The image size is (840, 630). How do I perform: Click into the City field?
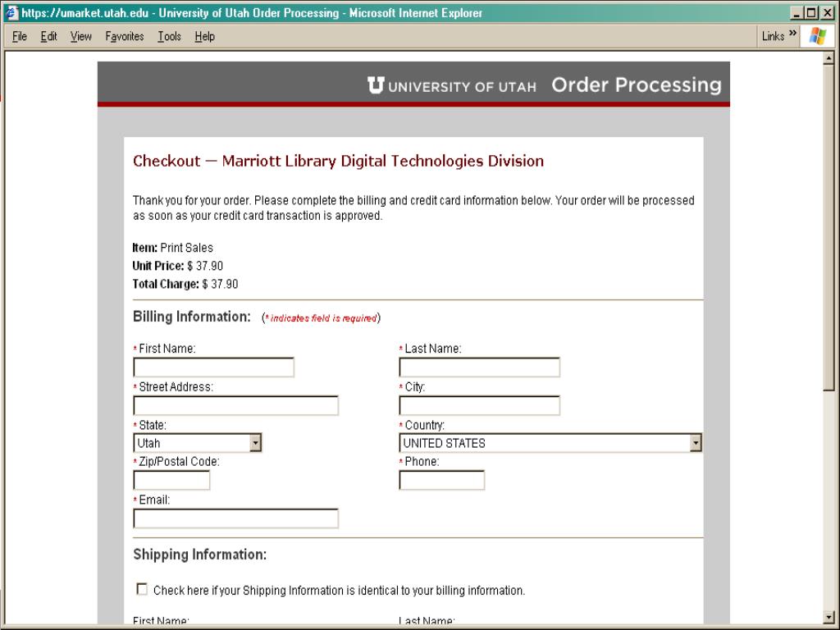coord(479,405)
